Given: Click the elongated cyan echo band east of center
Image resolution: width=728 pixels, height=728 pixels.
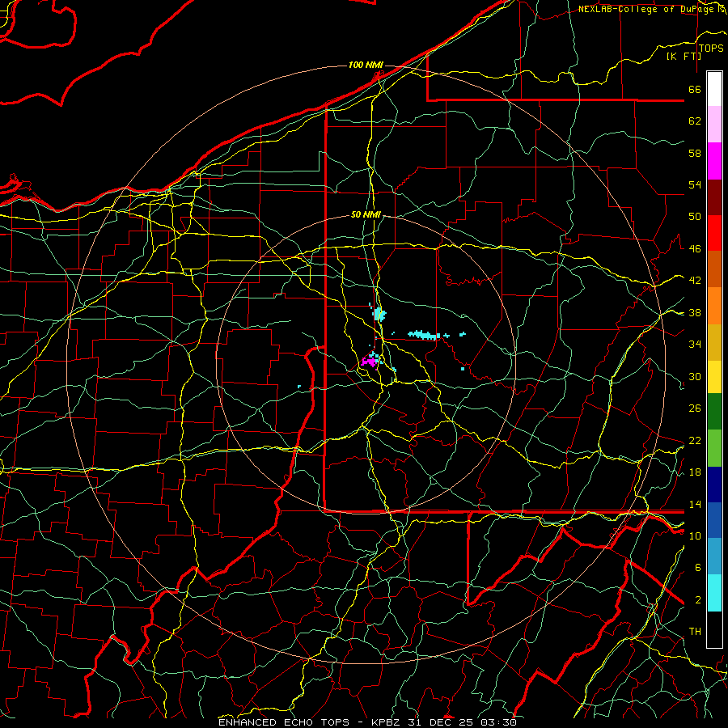Looking at the screenshot, I should tap(423, 335).
